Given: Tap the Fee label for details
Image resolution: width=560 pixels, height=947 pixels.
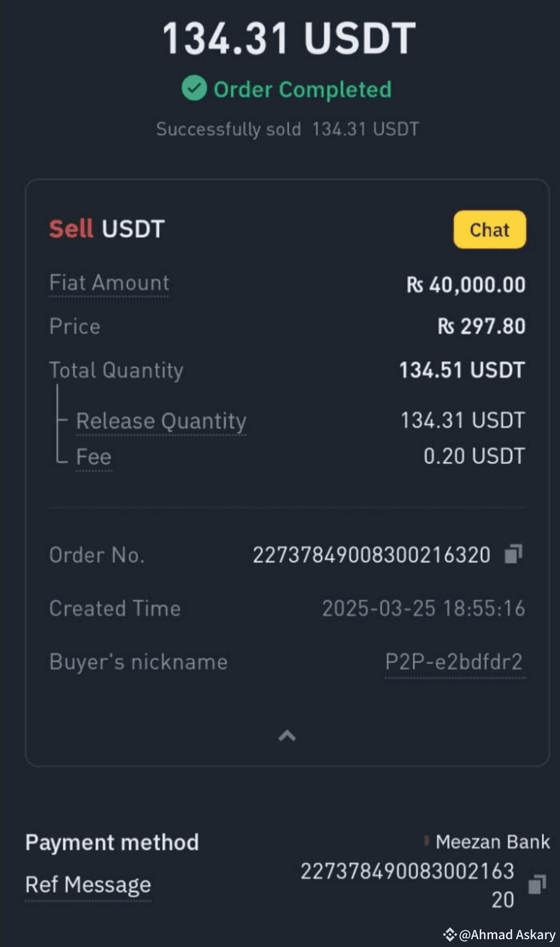Looking at the screenshot, I should (94, 457).
